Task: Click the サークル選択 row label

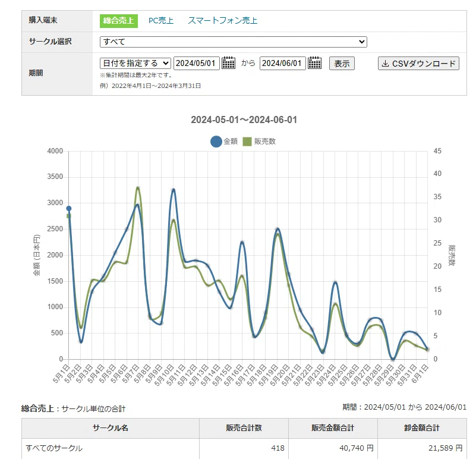Action: [50, 41]
